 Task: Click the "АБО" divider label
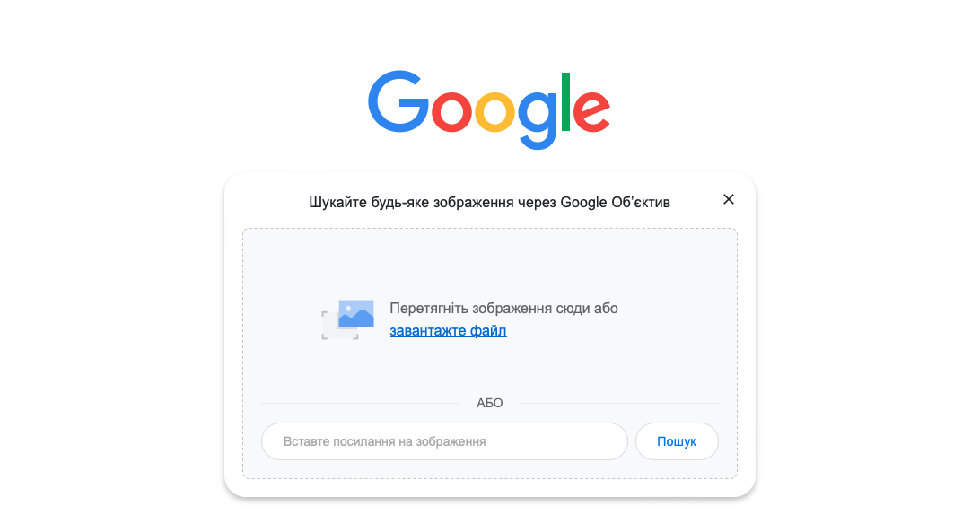[x=489, y=403]
